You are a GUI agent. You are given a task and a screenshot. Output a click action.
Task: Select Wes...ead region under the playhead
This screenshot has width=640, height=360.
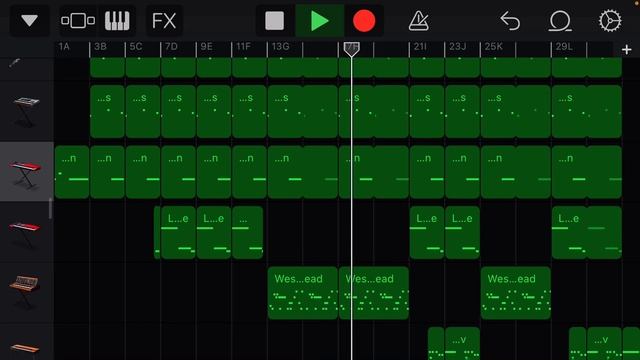(x=374, y=293)
